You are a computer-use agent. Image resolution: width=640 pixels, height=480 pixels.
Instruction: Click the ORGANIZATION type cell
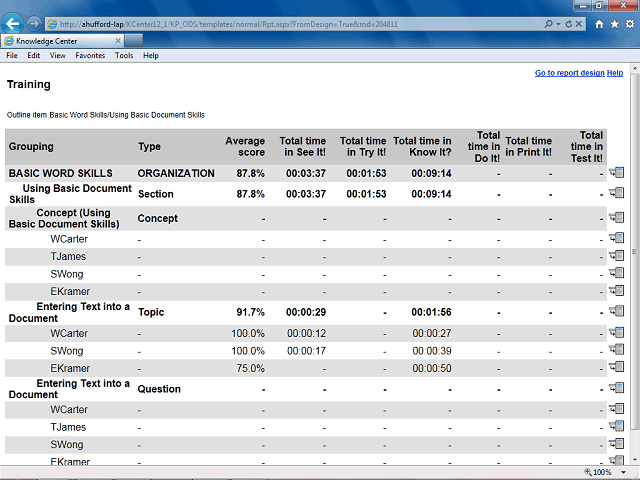pos(176,173)
